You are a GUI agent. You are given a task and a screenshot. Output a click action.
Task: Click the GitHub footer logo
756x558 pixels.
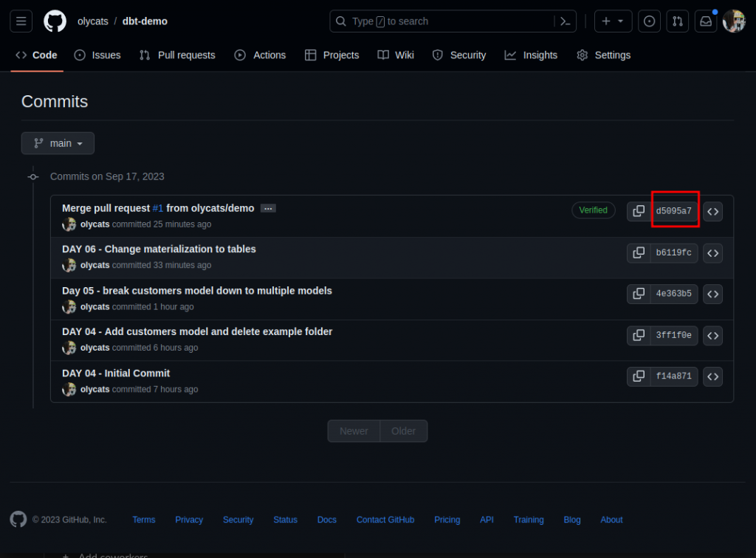pyautogui.click(x=18, y=520)
